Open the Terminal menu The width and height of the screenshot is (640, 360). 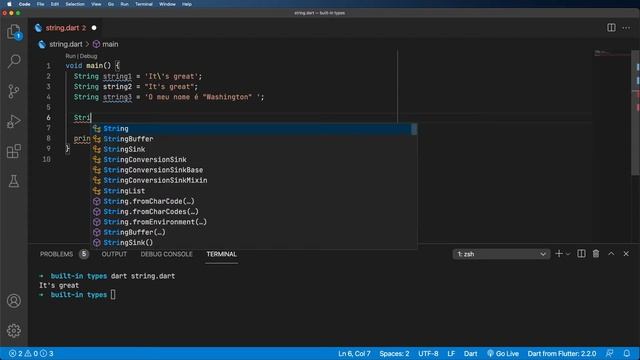click(144, 4)
